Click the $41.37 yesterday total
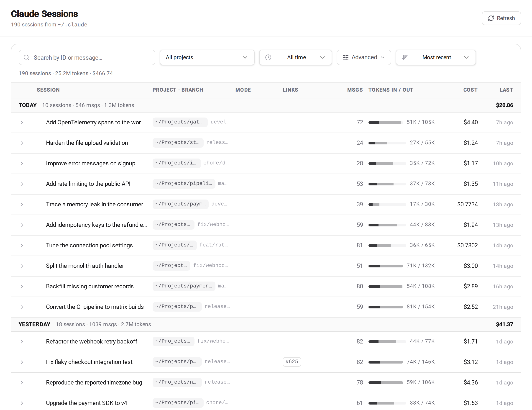Image resolution: width=532 pixels, height=410 pixels. coord(504,324)
